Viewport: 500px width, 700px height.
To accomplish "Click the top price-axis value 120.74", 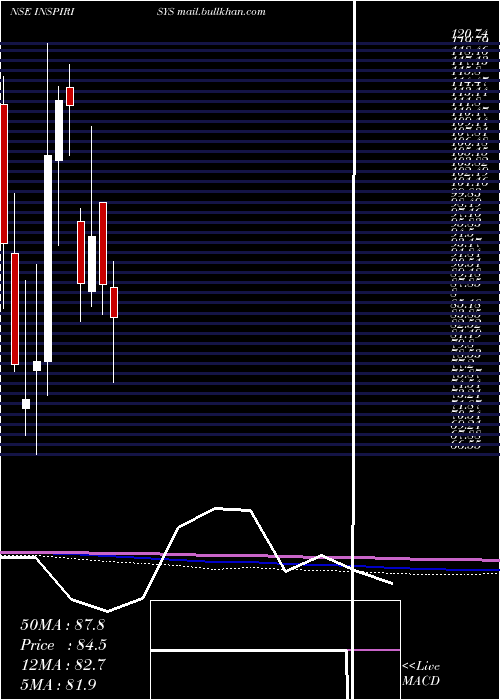I will [x=470, y=33].
